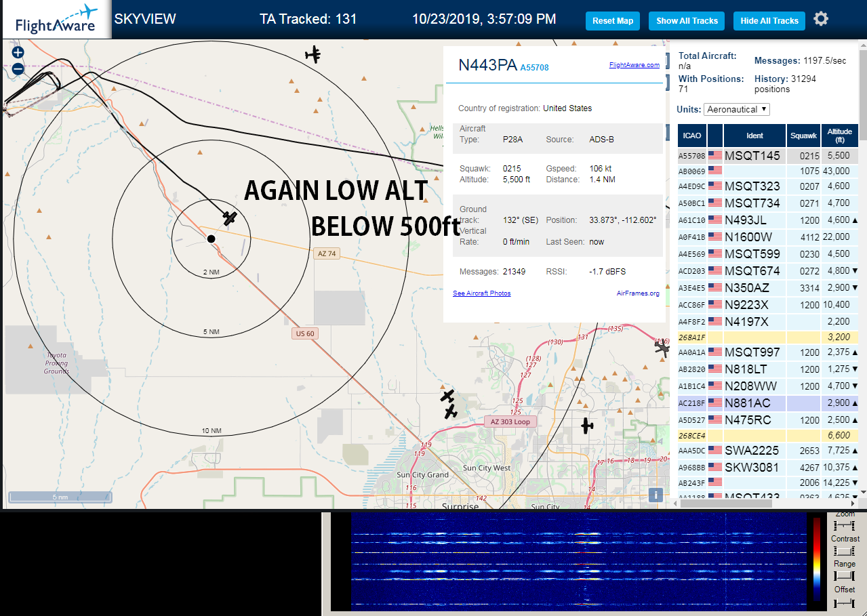This screenshot has width=867, height=616.
Task: Open the See Aircraft Photos link
Action: click(482, 293)
